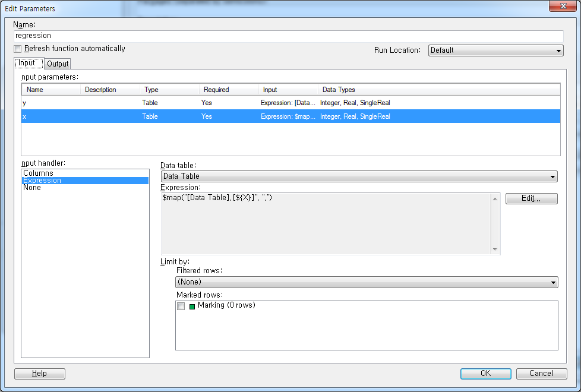This screenshot has height=392, width=581.
Task: Check the Marking (0 rows) checkbox
Action: pos(181,305)
